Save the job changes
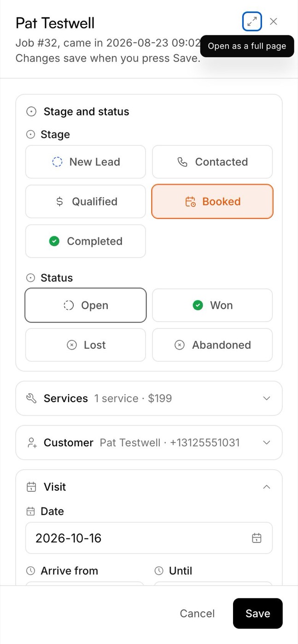 click(257, 613)
